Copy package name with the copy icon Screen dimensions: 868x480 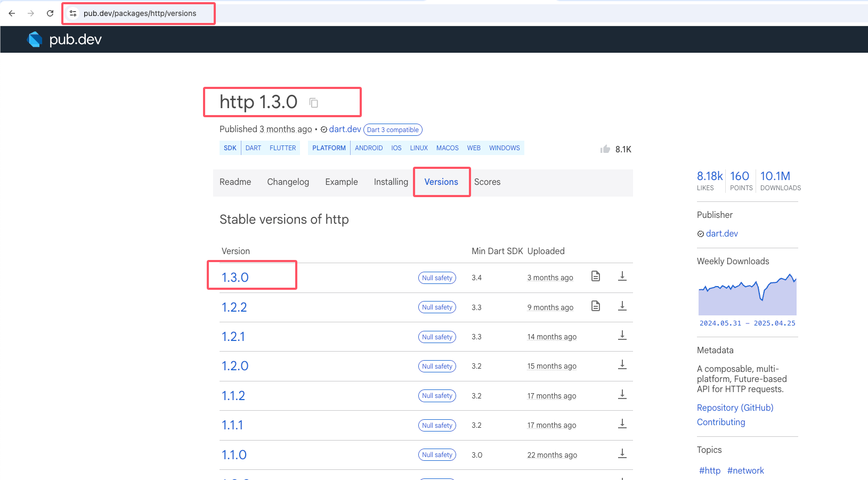(314, 103)
